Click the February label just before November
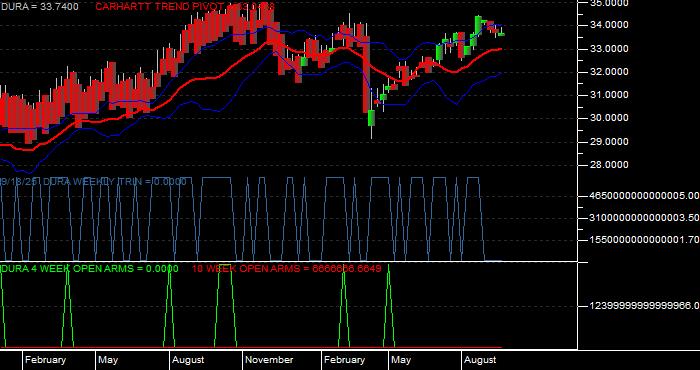Image resolution: width=700 pixels, height=370 pixels. (x=45, y=360)
